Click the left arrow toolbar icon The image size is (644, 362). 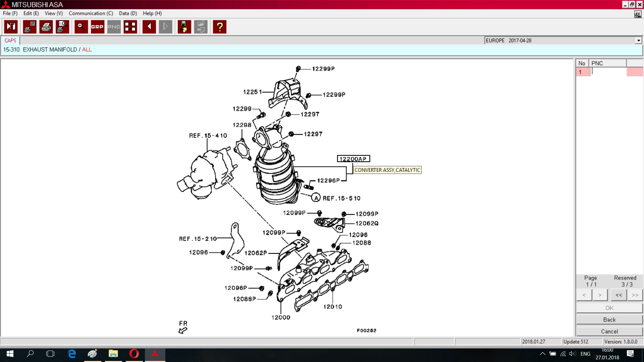pos(149,27)
